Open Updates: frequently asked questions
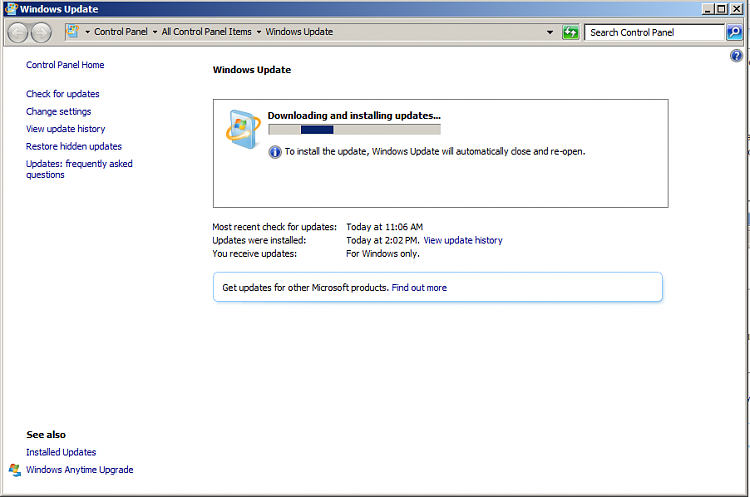The image size is (750, 497). coord(79,169)
